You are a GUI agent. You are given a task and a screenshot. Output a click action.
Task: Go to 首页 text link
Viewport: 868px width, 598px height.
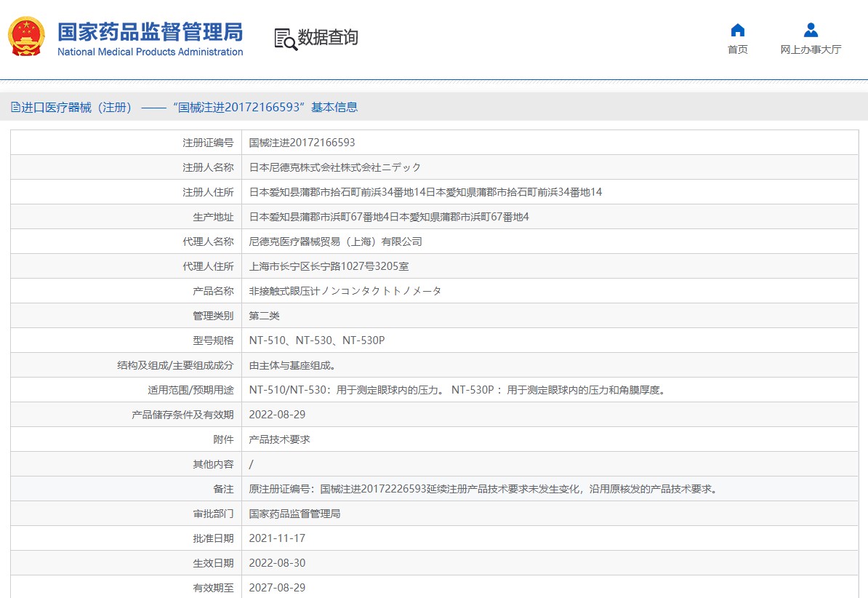737,50
